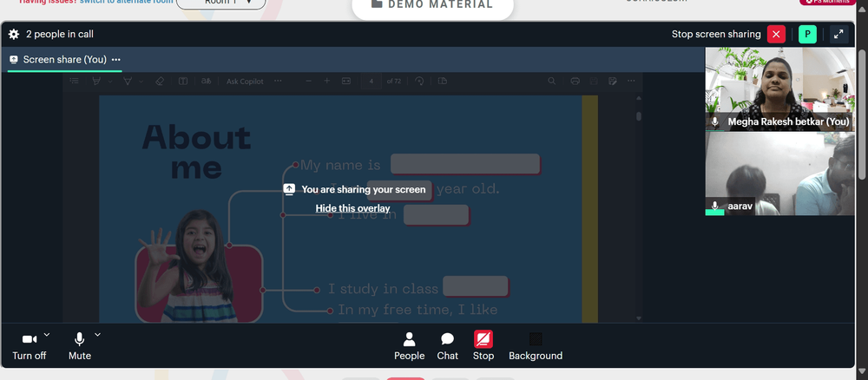The width and height of the screenshot is (868, 380).
Task: Click Ask Copilot in PDF toolbar
Action: click(245, 82)
